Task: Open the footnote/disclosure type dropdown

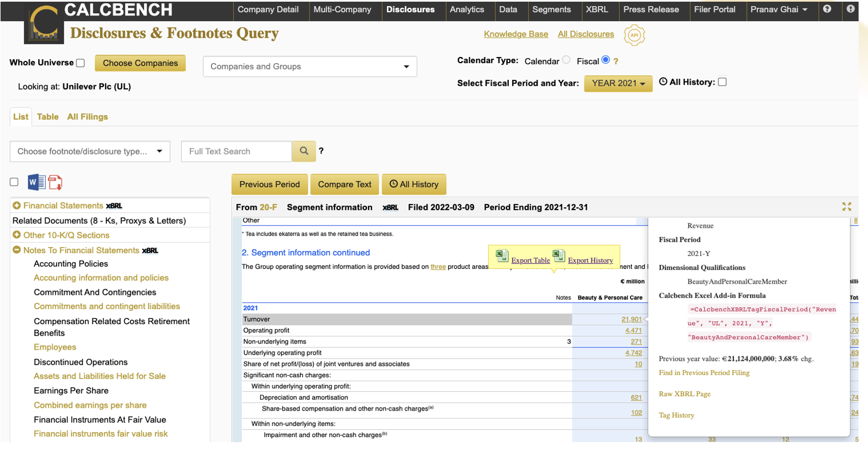Action: click(x=90, y=151)
